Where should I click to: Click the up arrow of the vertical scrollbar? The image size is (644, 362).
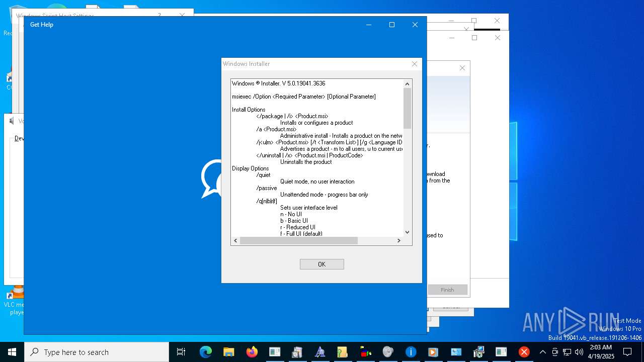pyautogui.click(x=408, y=84)
